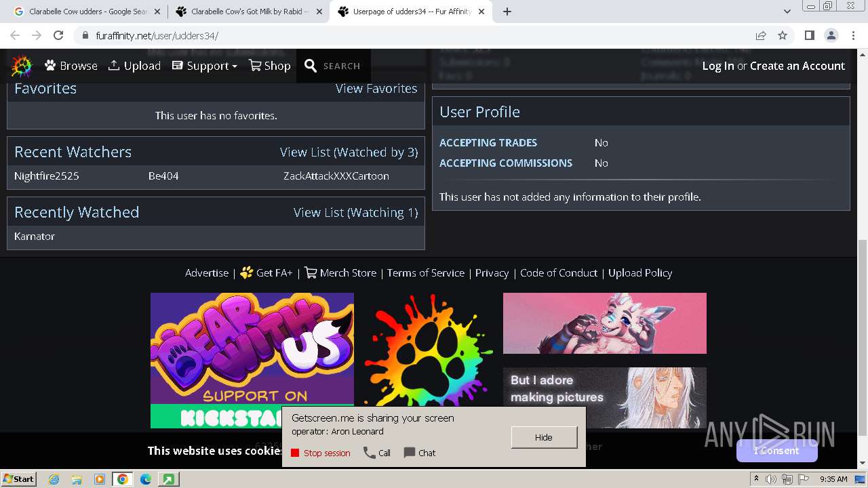Click the pink wolf character ad banner
The image size is (868, 488).
click(605, 323)
